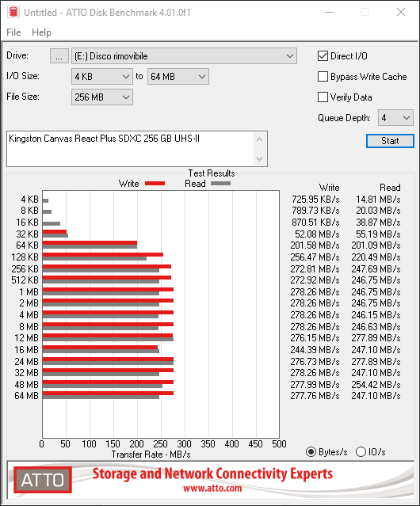The image size is (420, 506).
Task: Enable the Verify Data checkbox
Action: [323, 97]
